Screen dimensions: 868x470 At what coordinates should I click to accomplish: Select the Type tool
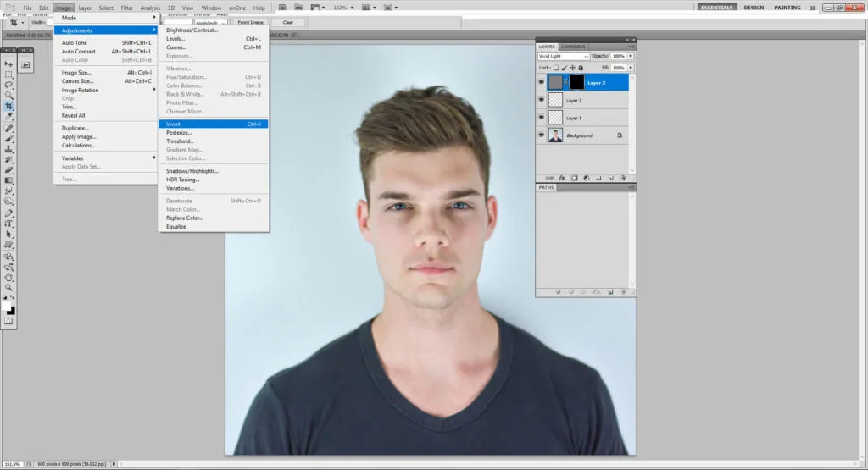tap(8, 224)
